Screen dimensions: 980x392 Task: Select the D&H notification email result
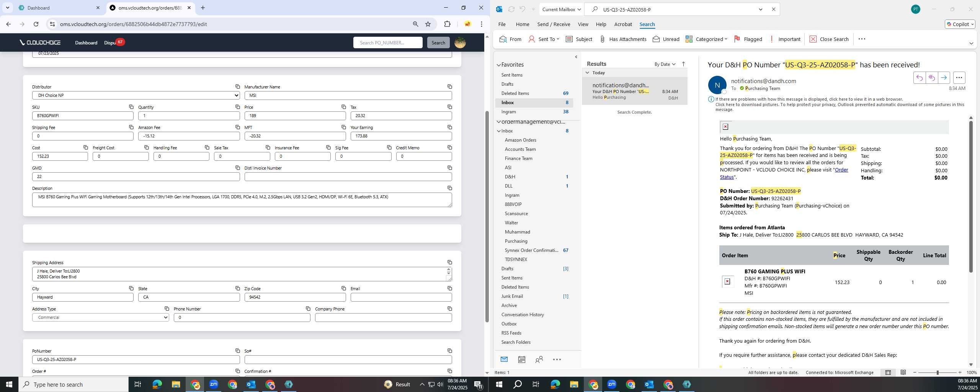(635, 91)
